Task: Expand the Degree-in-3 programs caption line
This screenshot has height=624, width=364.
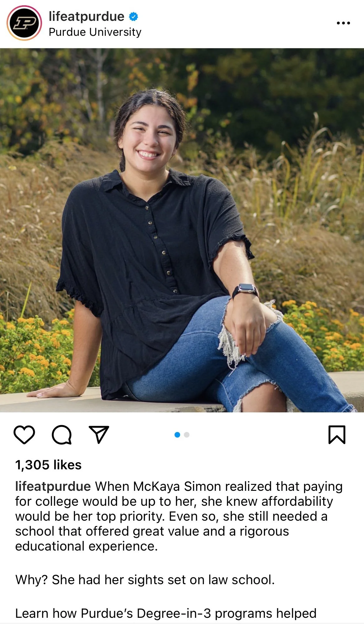Action: click(x=166, y=613)
